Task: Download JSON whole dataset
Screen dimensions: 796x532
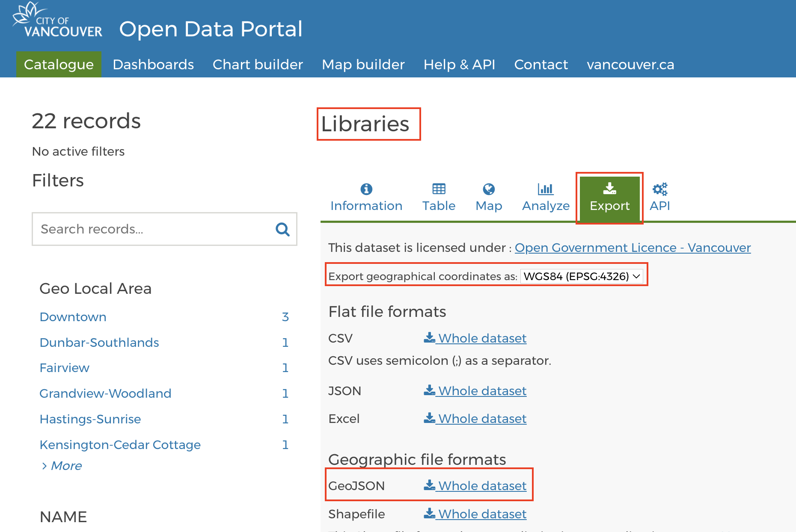Action: 475,391
